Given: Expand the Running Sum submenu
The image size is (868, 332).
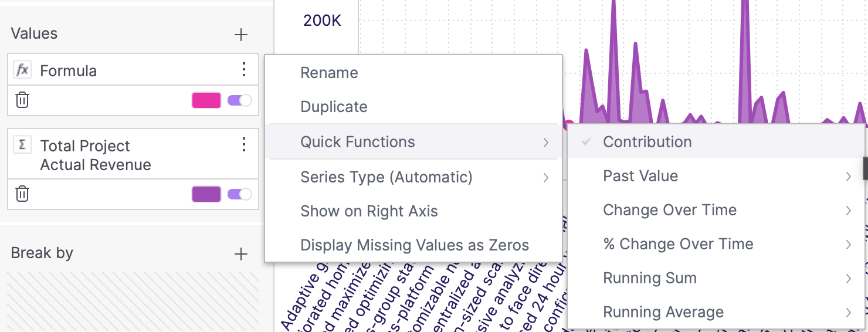Looking at the screenshot, I should pos(716,278).
